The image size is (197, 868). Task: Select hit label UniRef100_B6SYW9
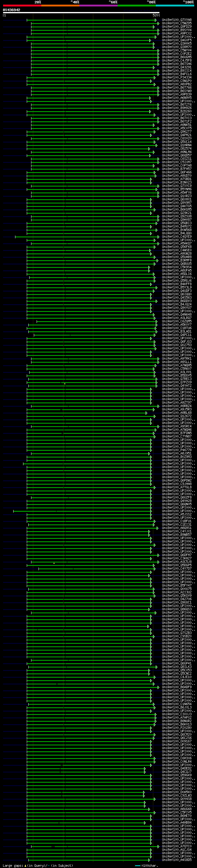[x=177, y=91]
